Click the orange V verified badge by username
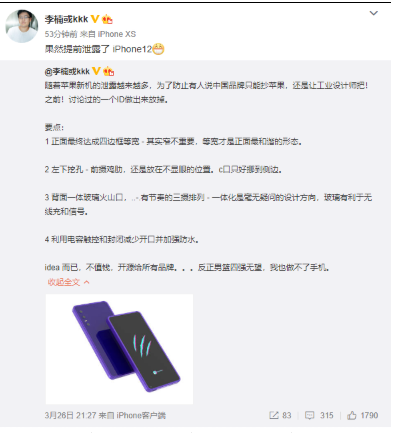 tap(95, 19)
